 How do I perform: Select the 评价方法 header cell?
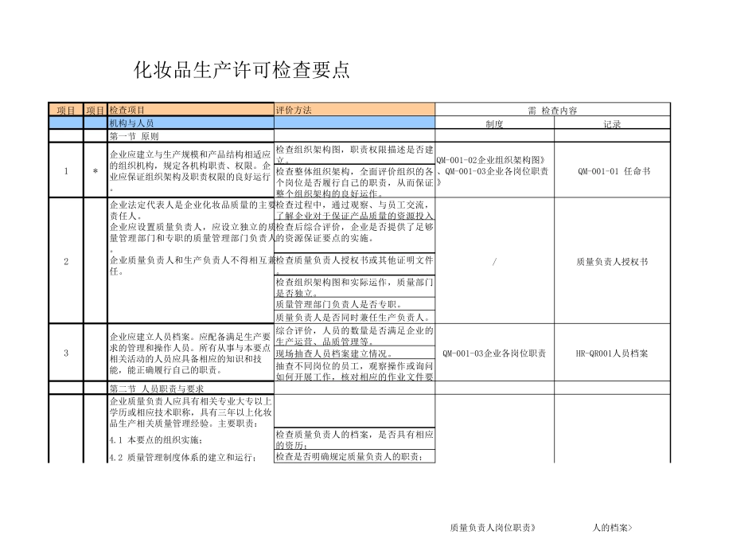[x=354, y=110]
